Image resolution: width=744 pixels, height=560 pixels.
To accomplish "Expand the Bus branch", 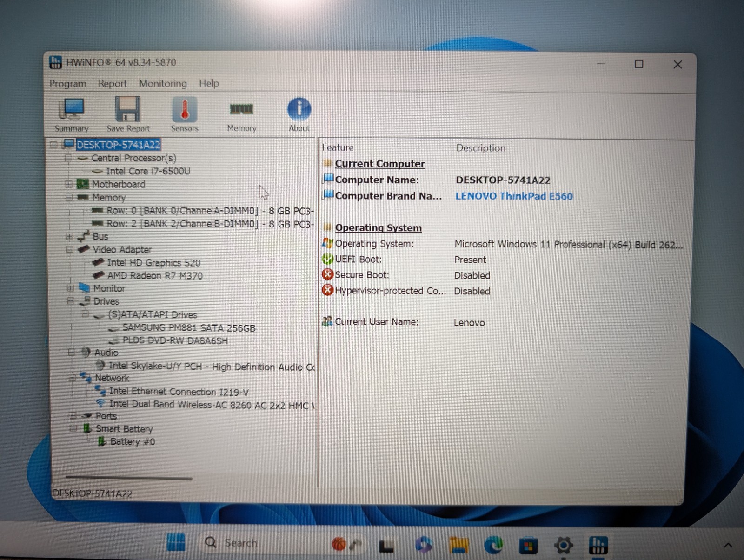I will [69, 236].
